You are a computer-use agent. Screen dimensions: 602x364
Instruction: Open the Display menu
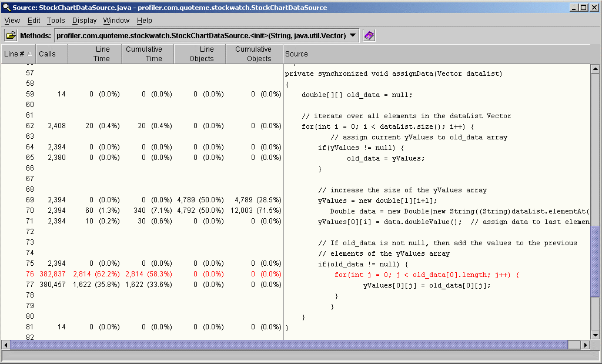click(84, 21)
